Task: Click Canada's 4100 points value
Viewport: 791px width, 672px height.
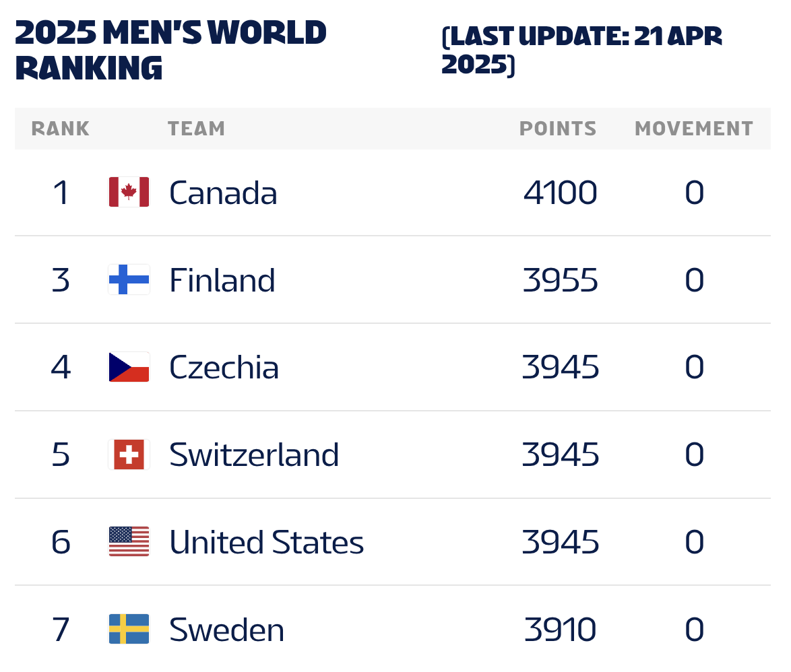Action: coord(560,193)
